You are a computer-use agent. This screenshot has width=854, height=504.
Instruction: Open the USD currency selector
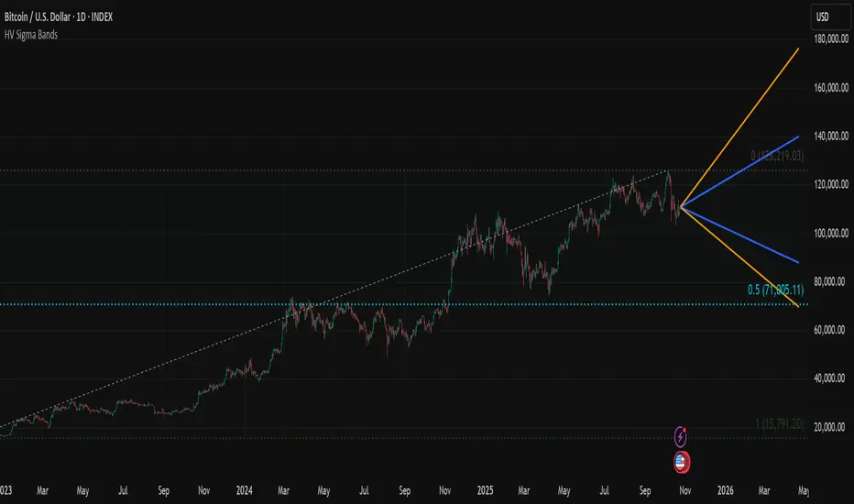coord(829,16)
